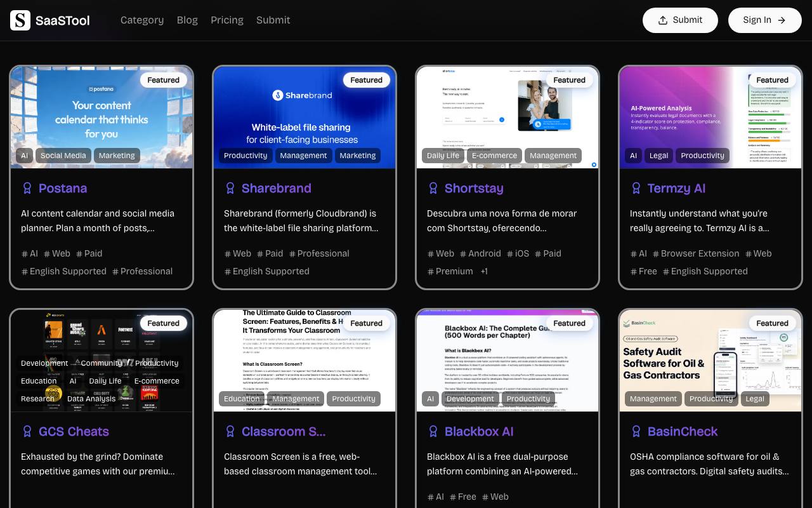
Task: Open the Termzy AI title link
Action: (676, 188)
